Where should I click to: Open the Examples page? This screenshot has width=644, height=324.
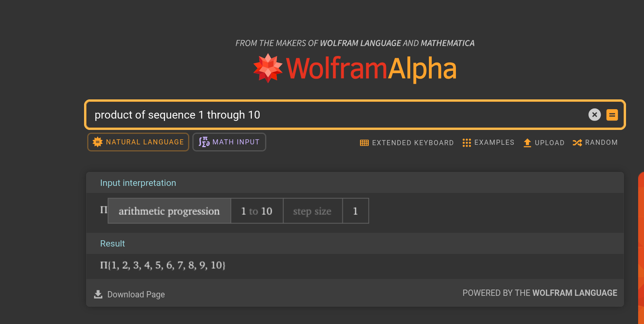pos(488,142)
